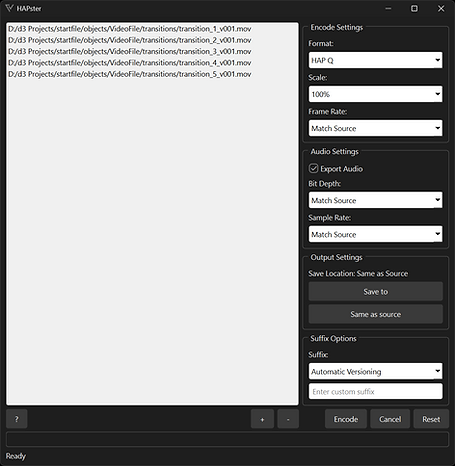Image resolution: width=455 pixels, height=466 pixels.
Task: Toggle the Export Audio checkbox
Action: click(x=313, y=168)
